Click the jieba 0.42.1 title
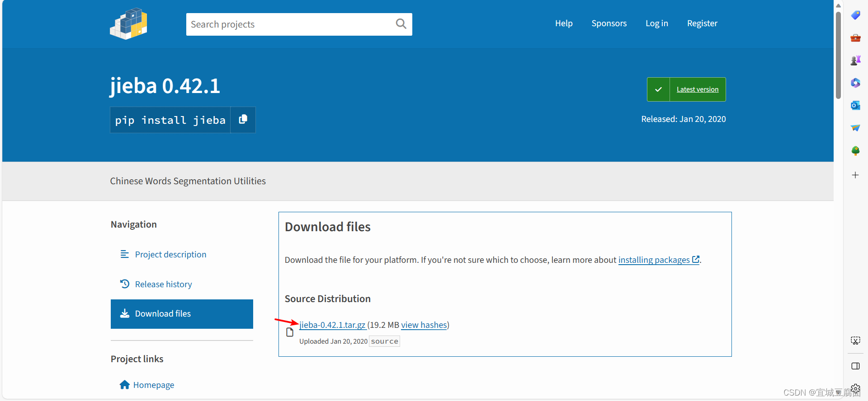 [165, 86]
